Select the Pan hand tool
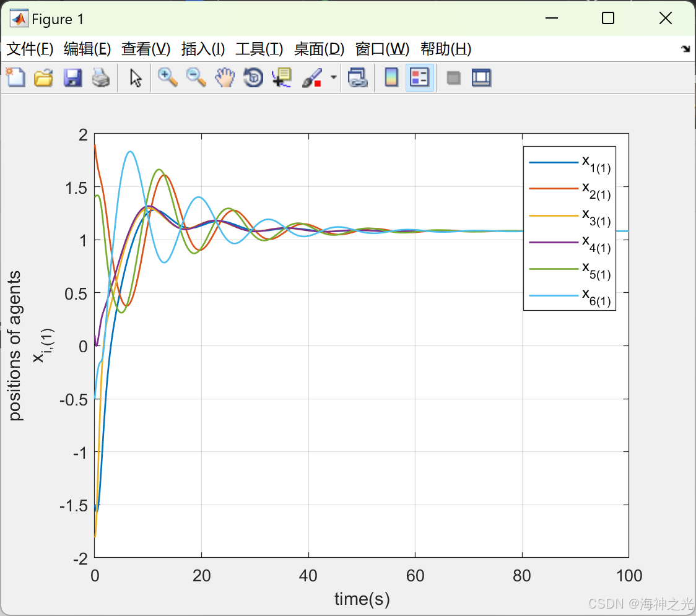The height and width of the screenshot is (616, 696). pyautogui.click(x=225, y=77)
